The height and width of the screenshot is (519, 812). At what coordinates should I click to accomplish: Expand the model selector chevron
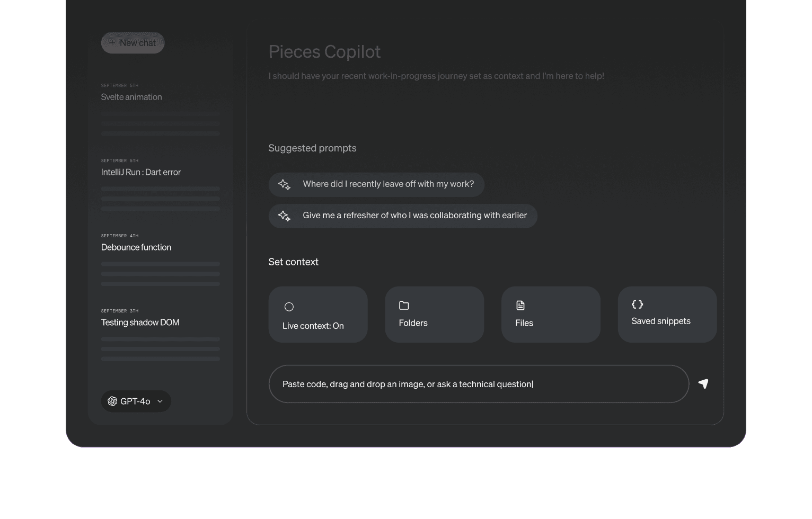click(160, 401)
